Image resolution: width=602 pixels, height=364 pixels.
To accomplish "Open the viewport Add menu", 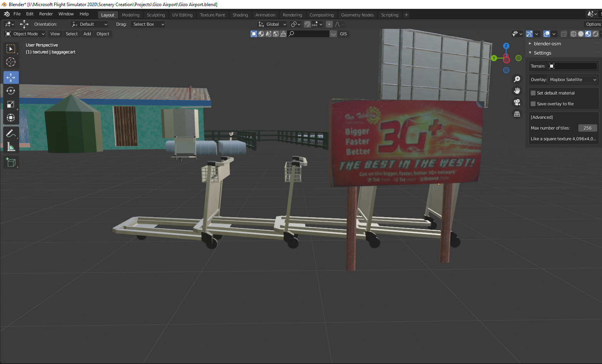I will 87,34.
